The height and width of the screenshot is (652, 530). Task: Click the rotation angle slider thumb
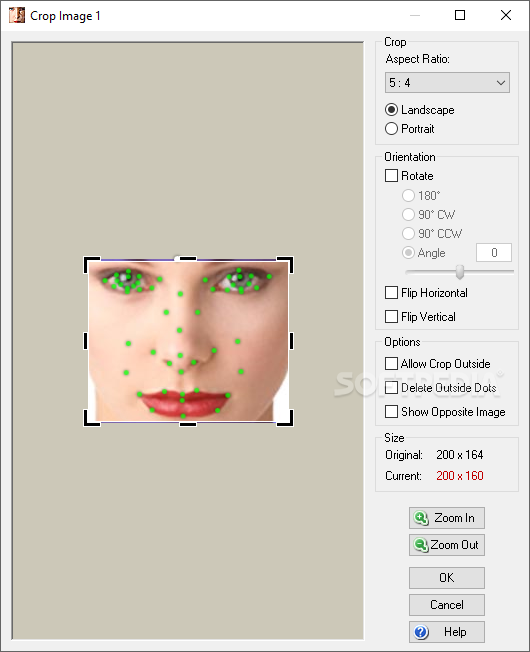click(460, 272)
